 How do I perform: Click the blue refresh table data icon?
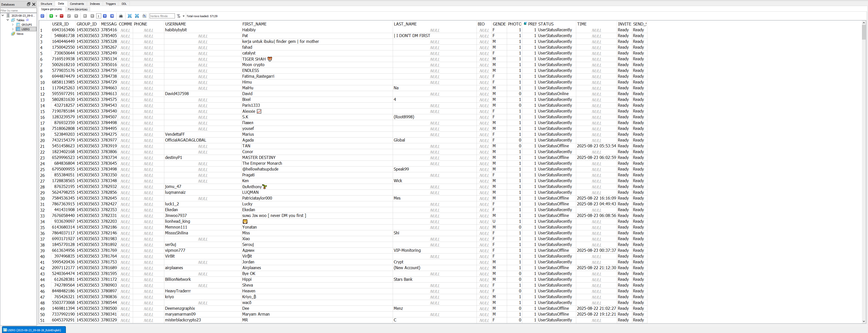42,16
